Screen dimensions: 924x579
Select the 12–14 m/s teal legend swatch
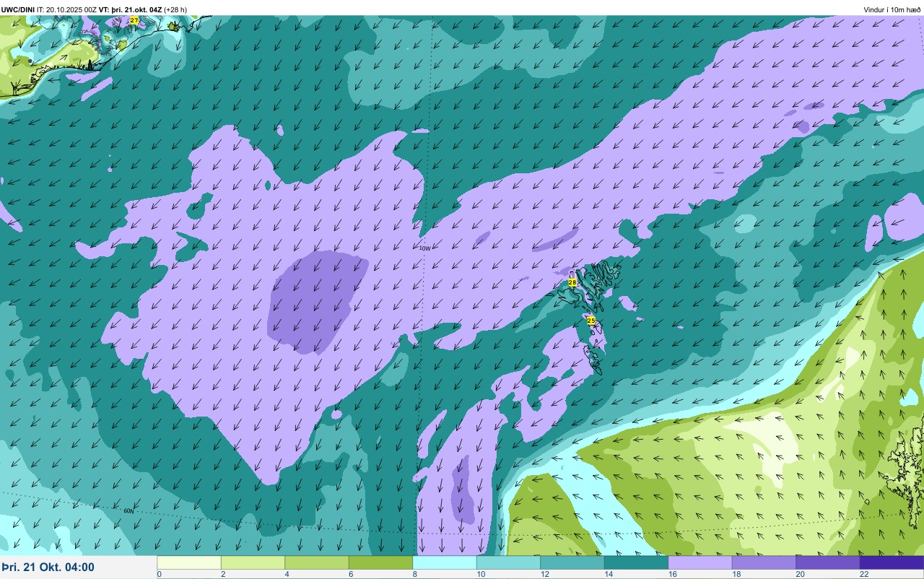572,562
